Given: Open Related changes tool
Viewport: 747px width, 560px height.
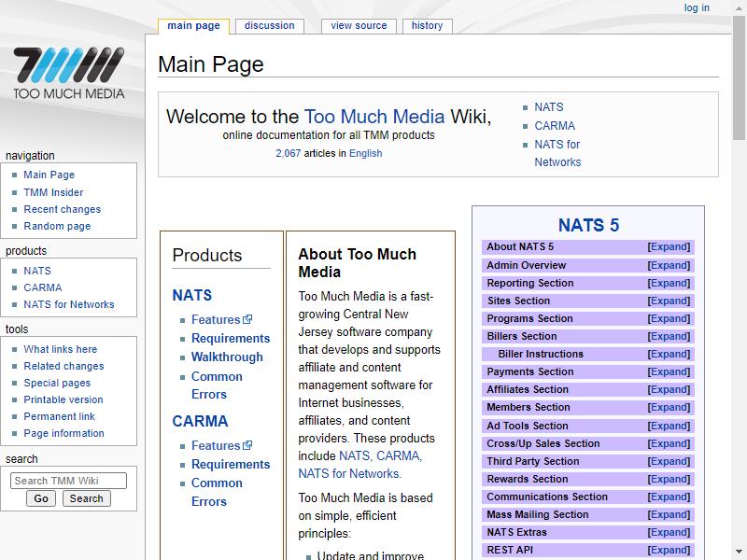Looking at the screenshot, I should [x=63, y=366].
